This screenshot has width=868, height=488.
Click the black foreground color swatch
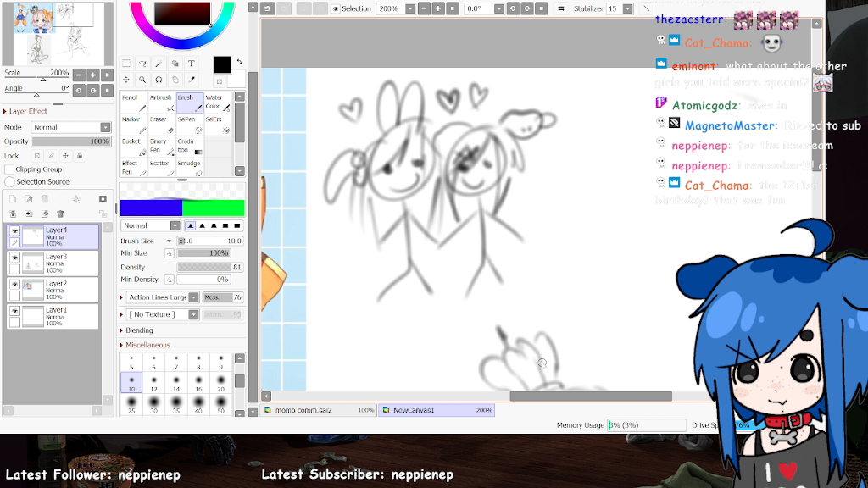tap(222, 65)
